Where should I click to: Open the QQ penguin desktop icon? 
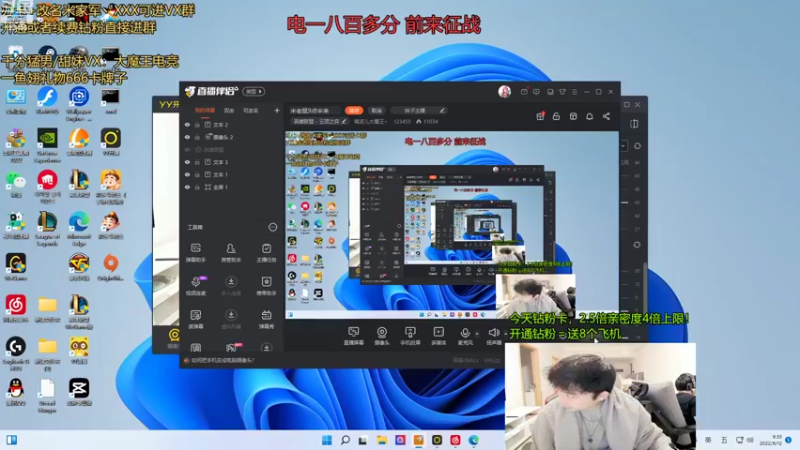(x=16, y=393)
